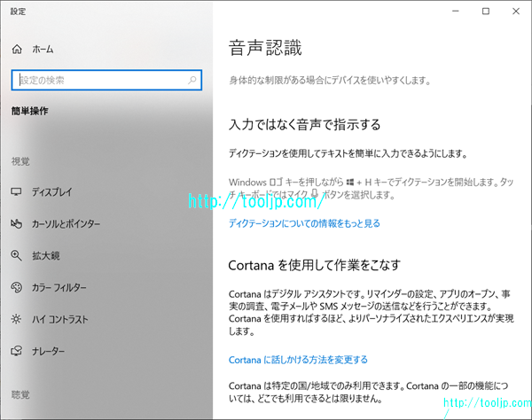Open the ホーム menu entry
The image size is (532, 420).
(x=43, y=50)
